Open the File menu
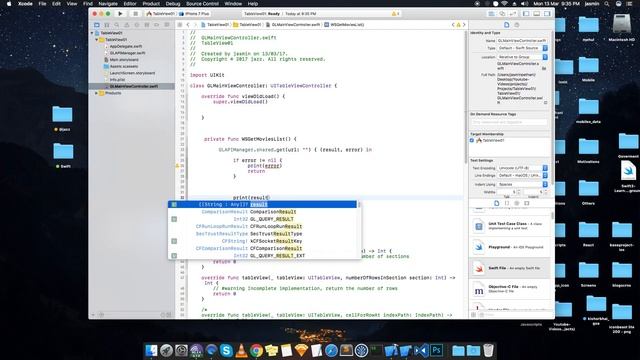Screen dimensions: 640x360 [42, 4]
